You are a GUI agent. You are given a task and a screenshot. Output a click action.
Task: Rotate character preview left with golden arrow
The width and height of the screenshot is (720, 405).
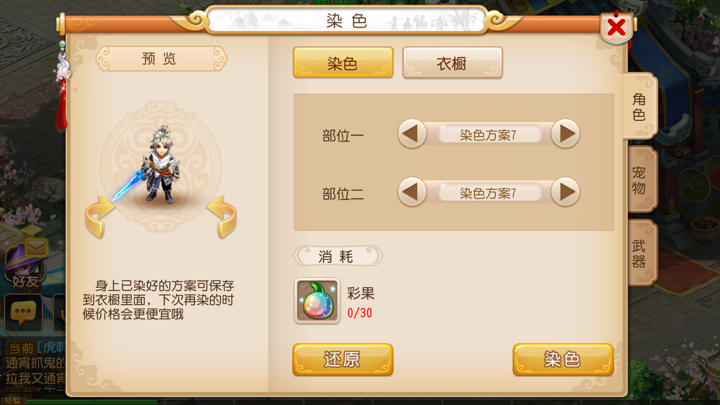[99, 217]
